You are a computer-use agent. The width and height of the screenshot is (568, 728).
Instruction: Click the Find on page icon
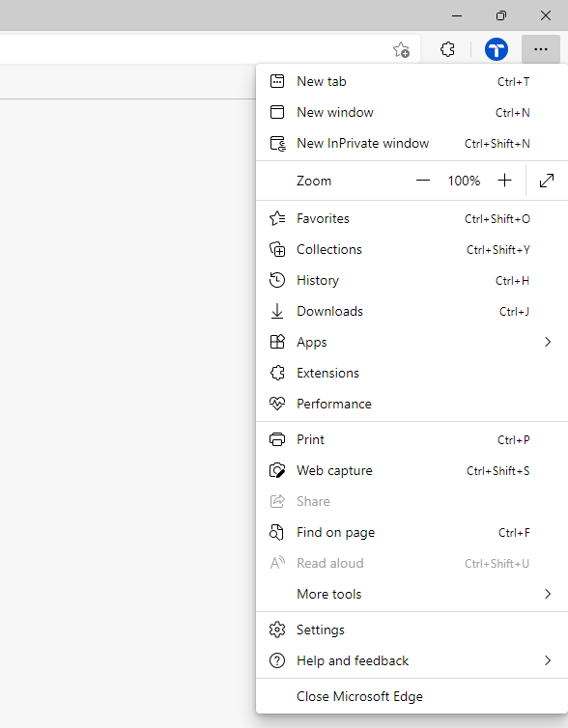click(x=277, y=532)
